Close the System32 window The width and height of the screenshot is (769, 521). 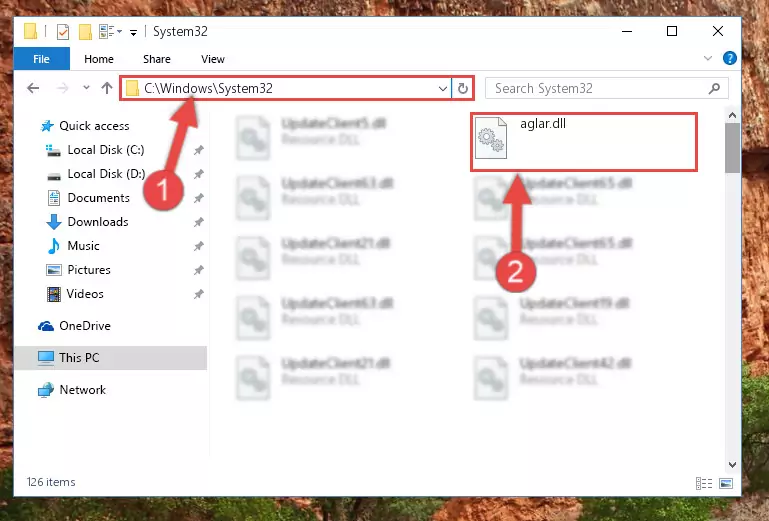pos(718,31)
